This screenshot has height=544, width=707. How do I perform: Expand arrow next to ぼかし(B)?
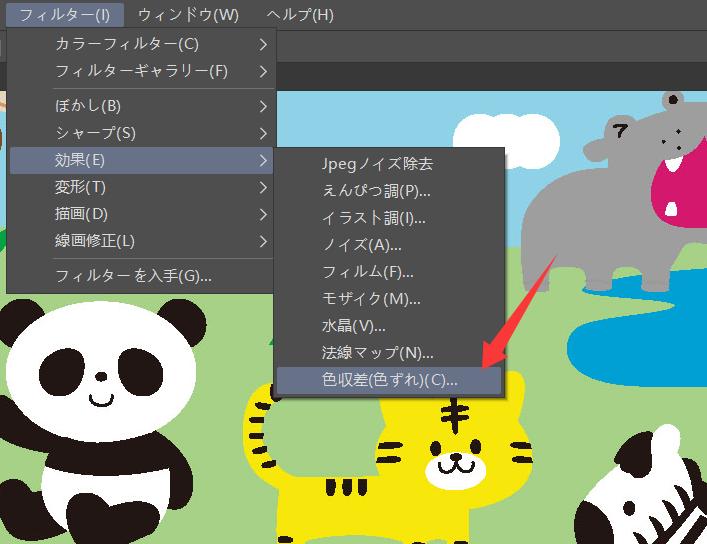[263, 106]
